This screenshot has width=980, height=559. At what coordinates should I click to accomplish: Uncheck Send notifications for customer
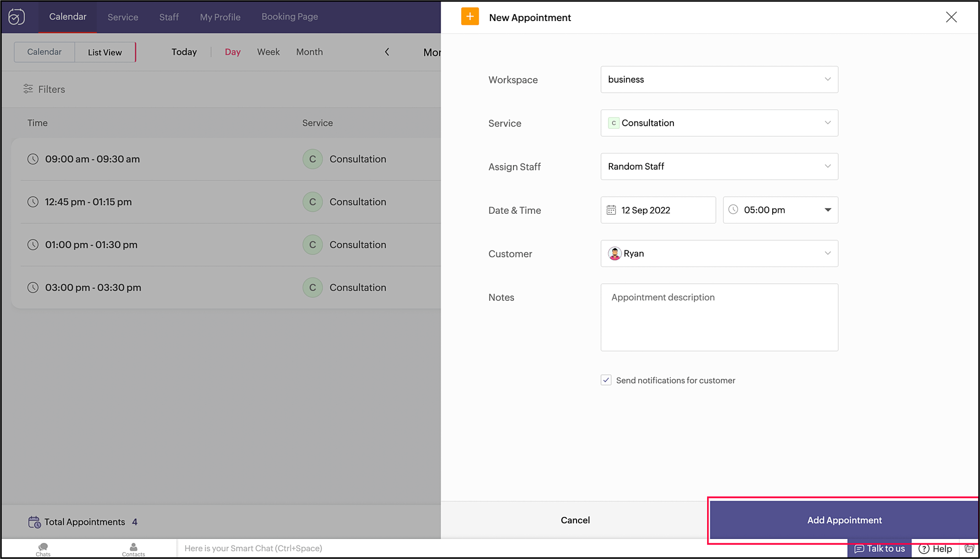pos(606,380)
